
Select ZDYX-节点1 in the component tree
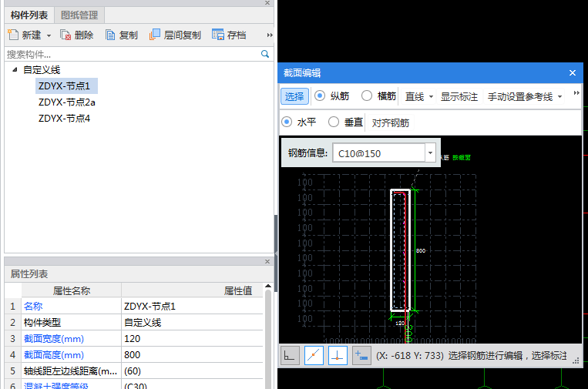[x=66, y=86]
